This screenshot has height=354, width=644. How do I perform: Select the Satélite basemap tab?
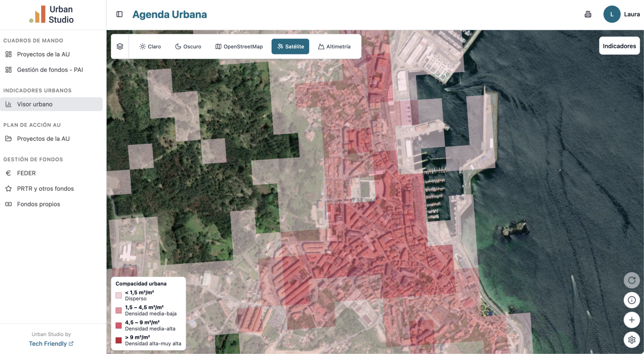coord(290,47)
